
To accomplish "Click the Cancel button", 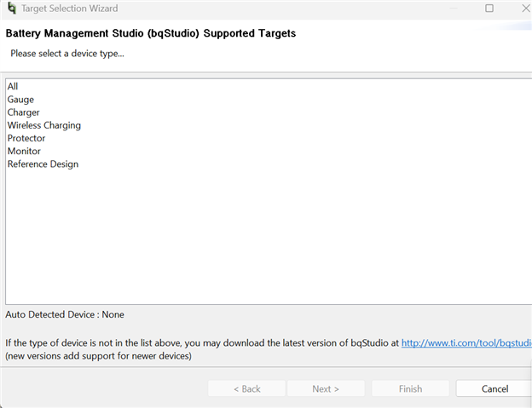I will click(494, 388).
